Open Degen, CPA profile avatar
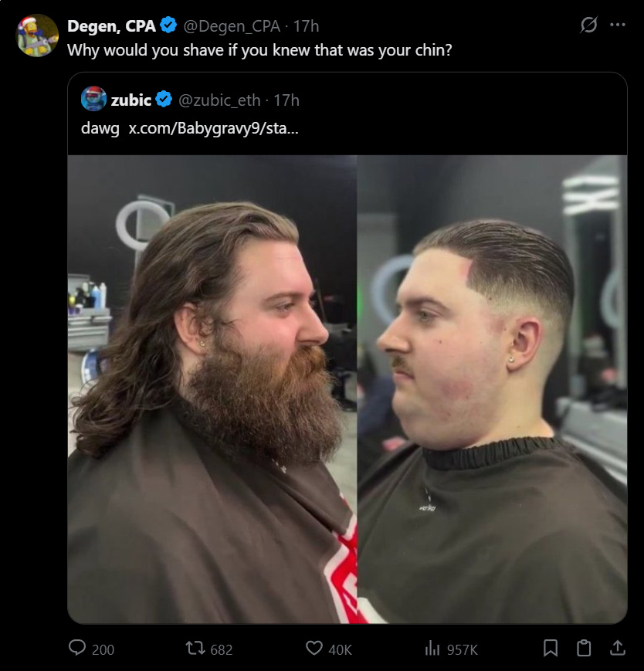 37,36
